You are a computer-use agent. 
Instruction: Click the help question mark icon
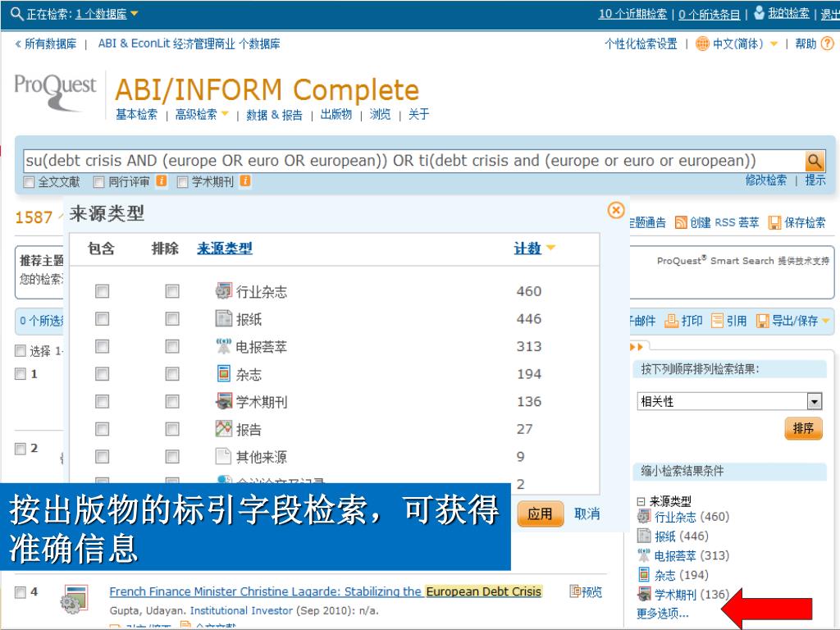pyautogui.click(x=827, y=43)
